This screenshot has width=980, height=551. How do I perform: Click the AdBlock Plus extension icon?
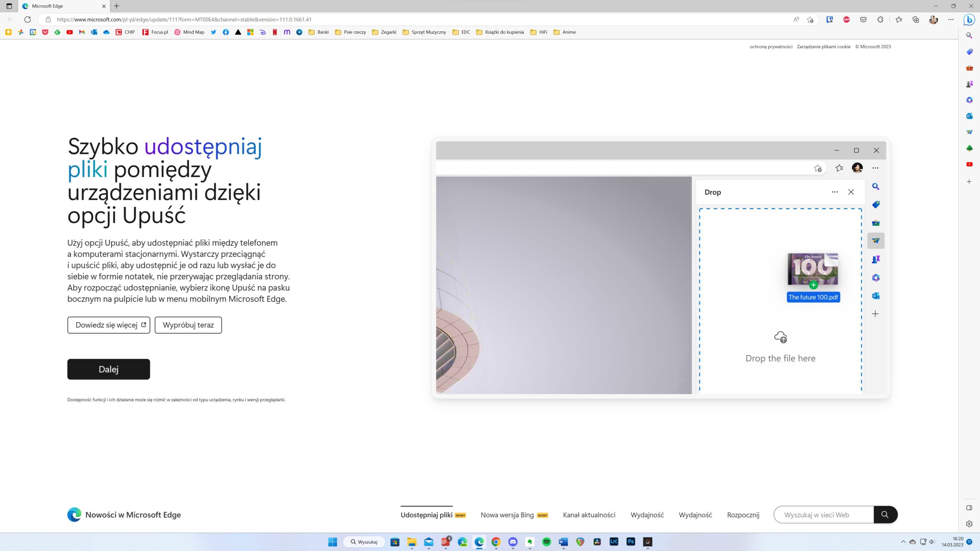coord(846,20)
